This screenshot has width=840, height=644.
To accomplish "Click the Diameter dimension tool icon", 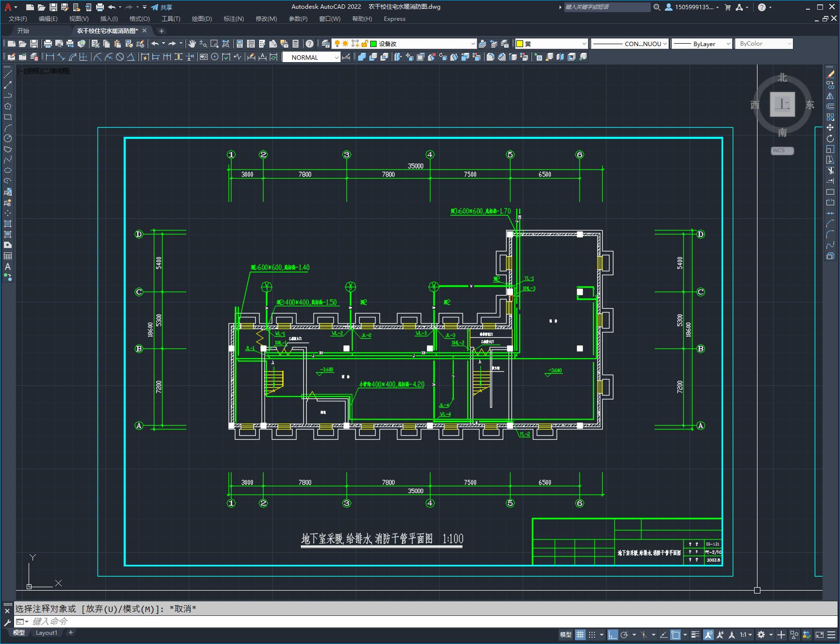I will point(119,57).
